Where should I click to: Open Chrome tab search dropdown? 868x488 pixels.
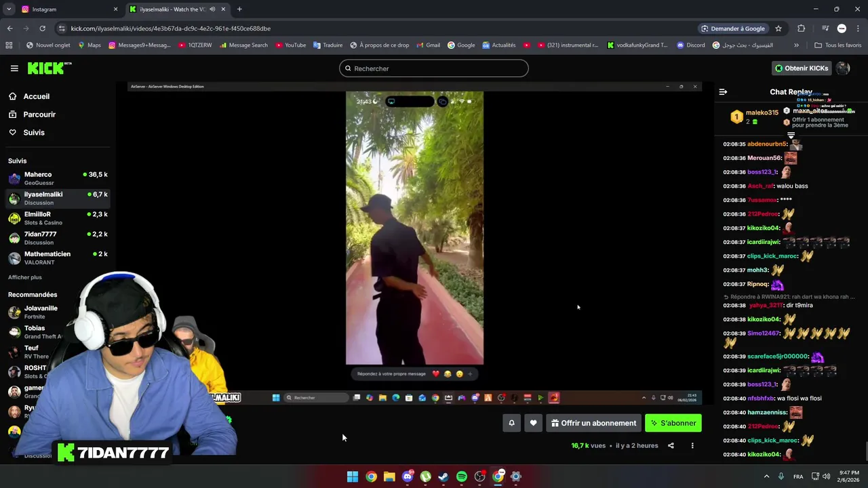point(9,9)
